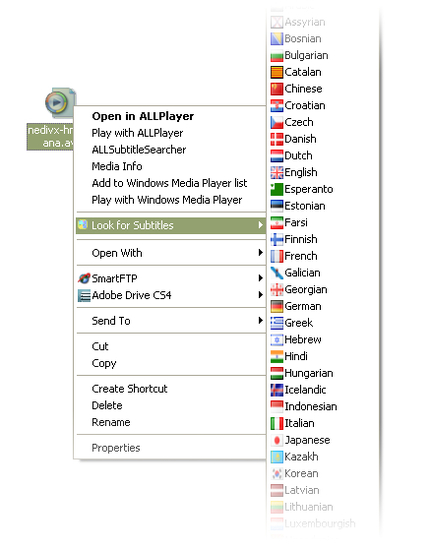Click the Esperanto flag icon

click(x=277, y=189)
